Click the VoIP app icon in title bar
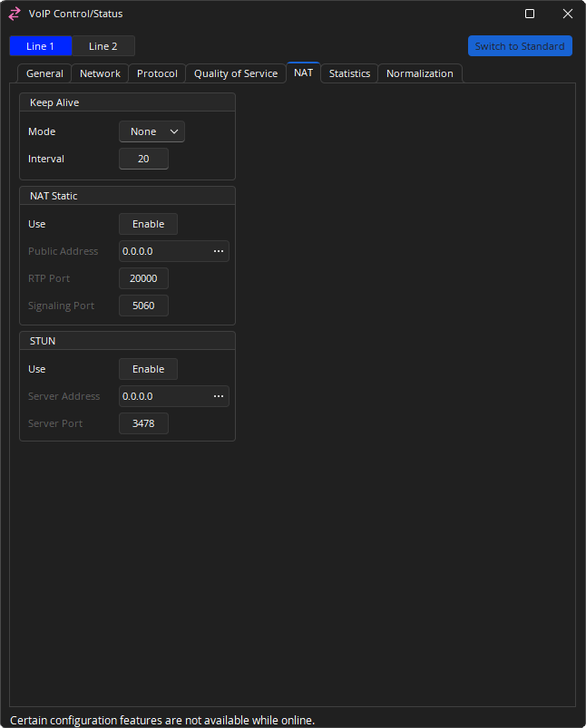The width and height of the screenshot is (586, 728). coord(15,14)
